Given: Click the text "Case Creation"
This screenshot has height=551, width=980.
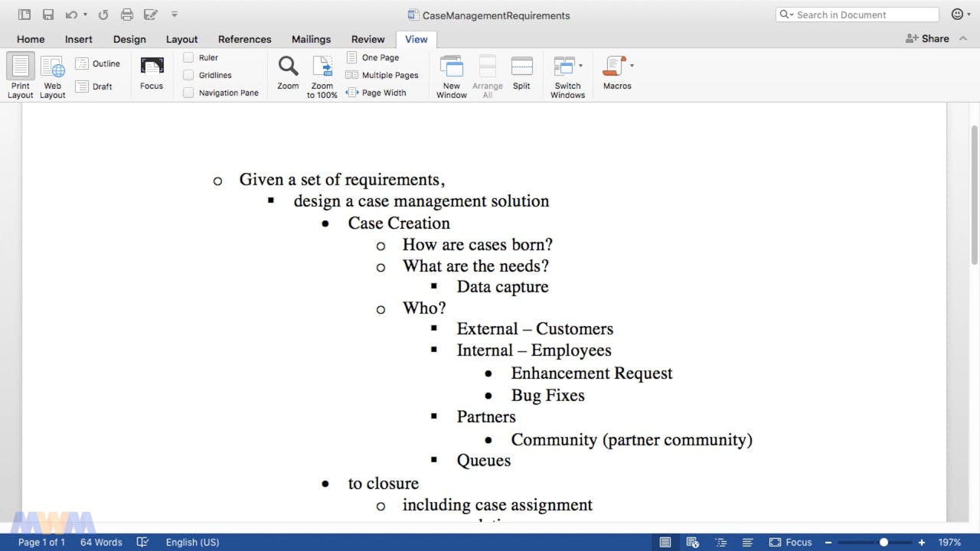Looking at the screenshot, I should click(399, 223).
